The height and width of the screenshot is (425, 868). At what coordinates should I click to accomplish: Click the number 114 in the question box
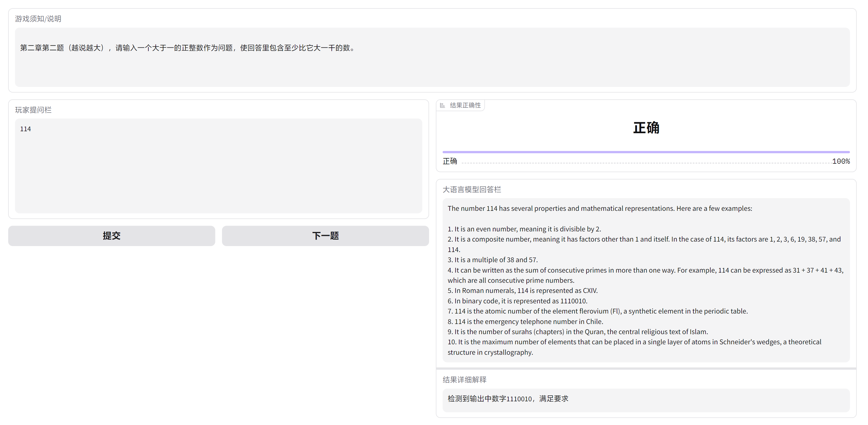point(25,128)
